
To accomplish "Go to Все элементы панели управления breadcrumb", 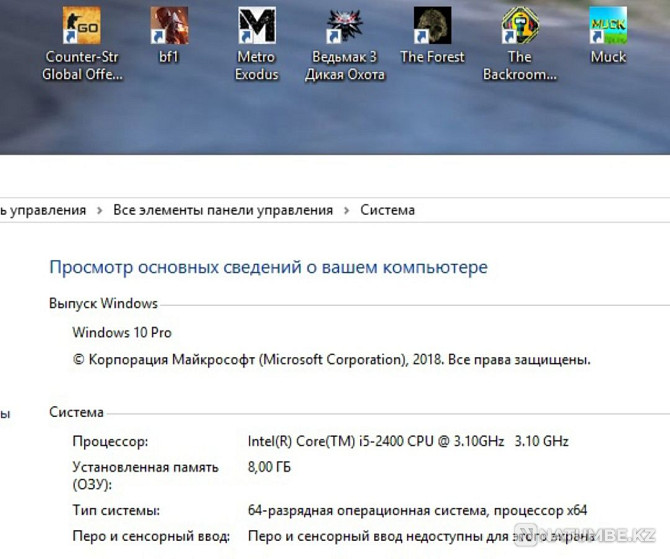I will point(223,210).
